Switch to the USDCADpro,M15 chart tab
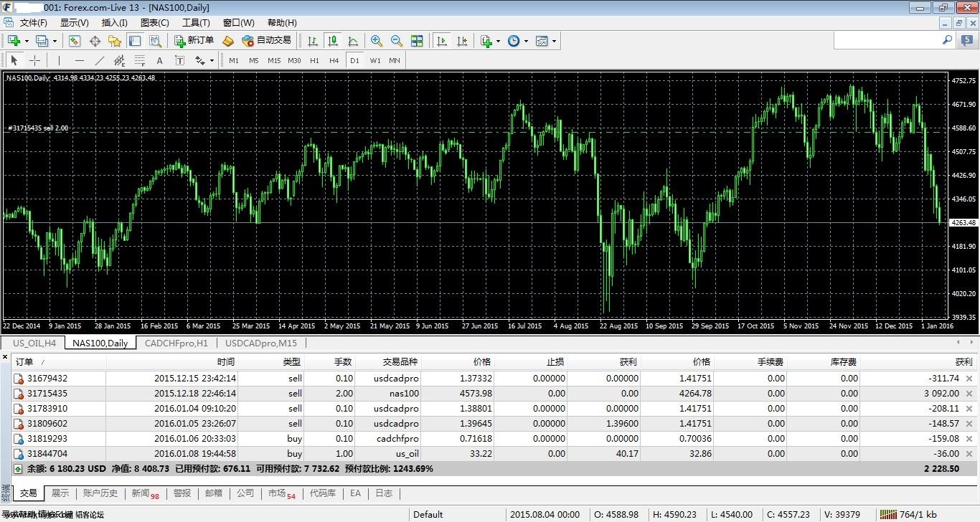The width and height of the screenshot is (980, 522). click(260, 343)
